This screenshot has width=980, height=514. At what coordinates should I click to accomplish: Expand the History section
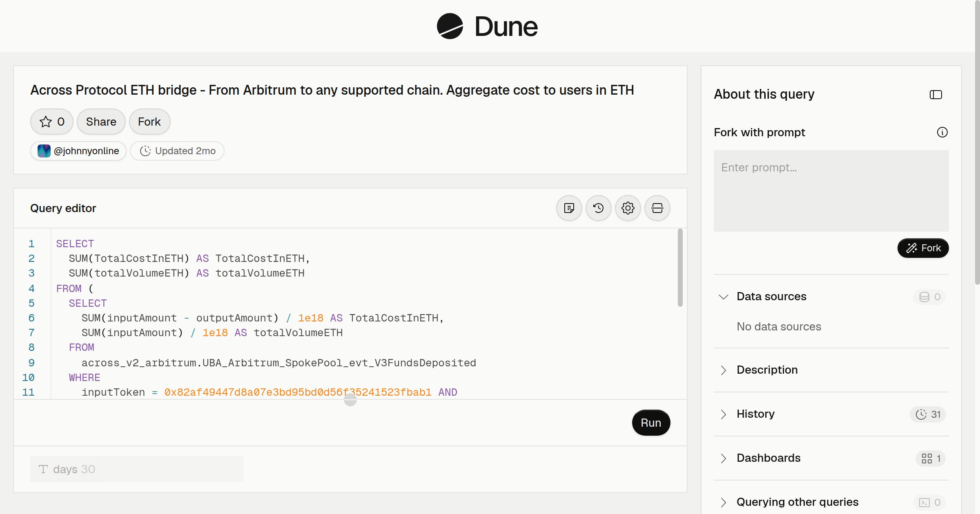(723, 414)
